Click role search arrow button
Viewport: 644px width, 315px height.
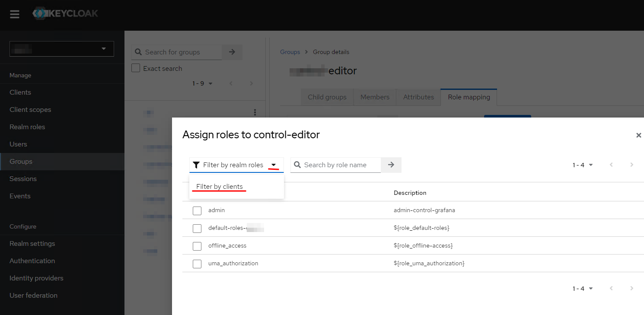pyautogui.click(x=391, y=165)
